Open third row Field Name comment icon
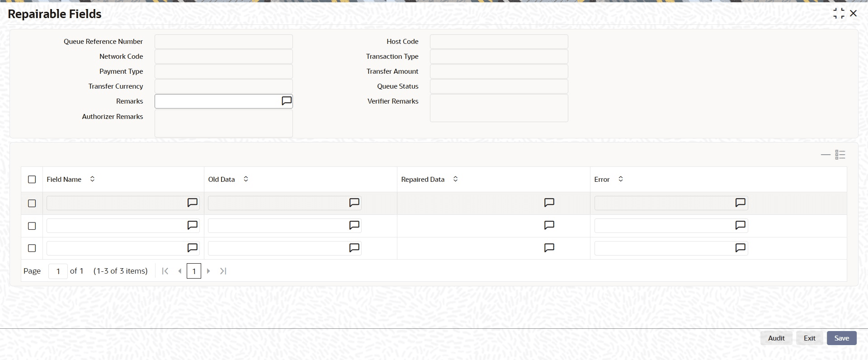868x360 pixels. [x=193, y=248]
